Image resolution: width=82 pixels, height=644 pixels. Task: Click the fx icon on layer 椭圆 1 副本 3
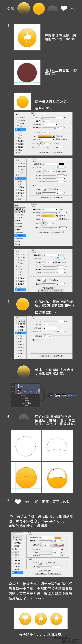[x=37, y=392]
